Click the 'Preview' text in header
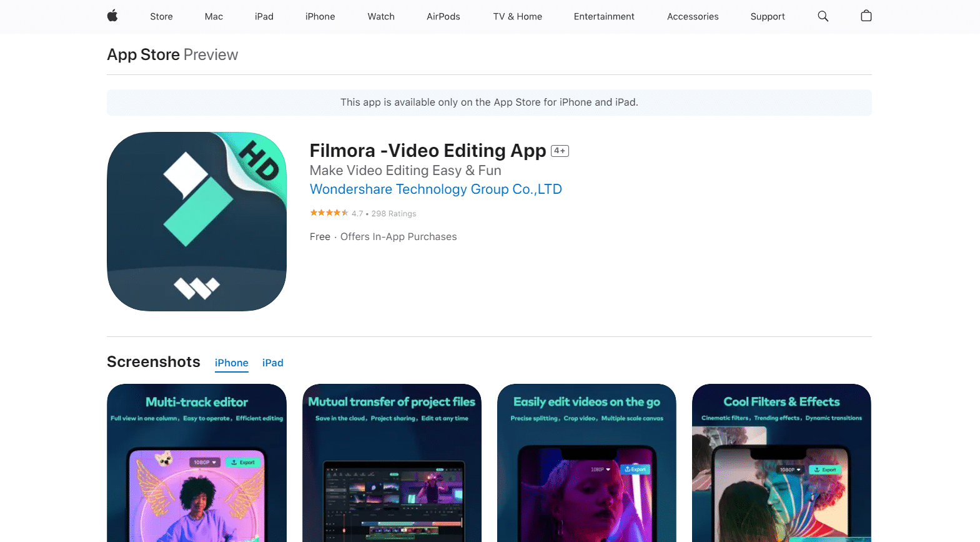Screen dimensions: 980x542 [210, 55]
